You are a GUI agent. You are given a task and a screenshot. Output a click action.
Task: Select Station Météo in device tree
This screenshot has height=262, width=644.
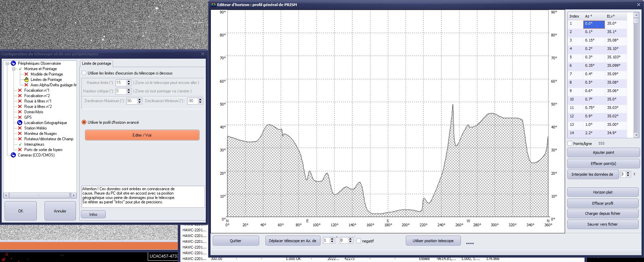[35, 128]
